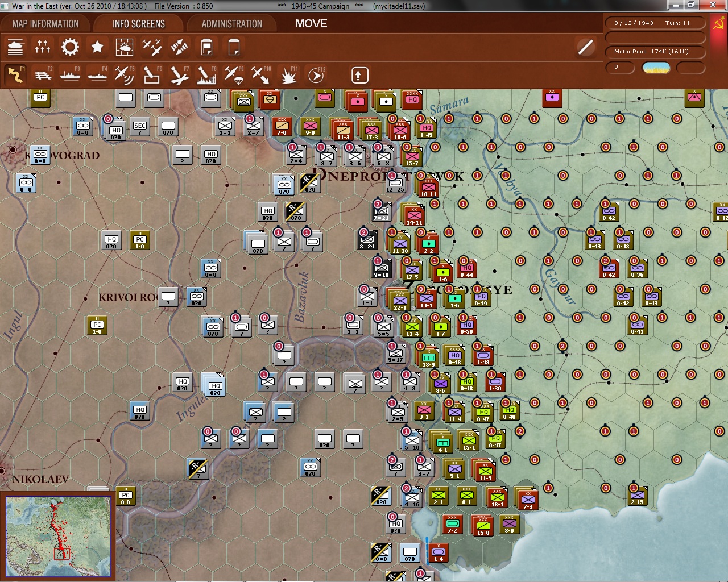
Task: Click the End Turn F12 icon
Action: (x=316, y=75)
